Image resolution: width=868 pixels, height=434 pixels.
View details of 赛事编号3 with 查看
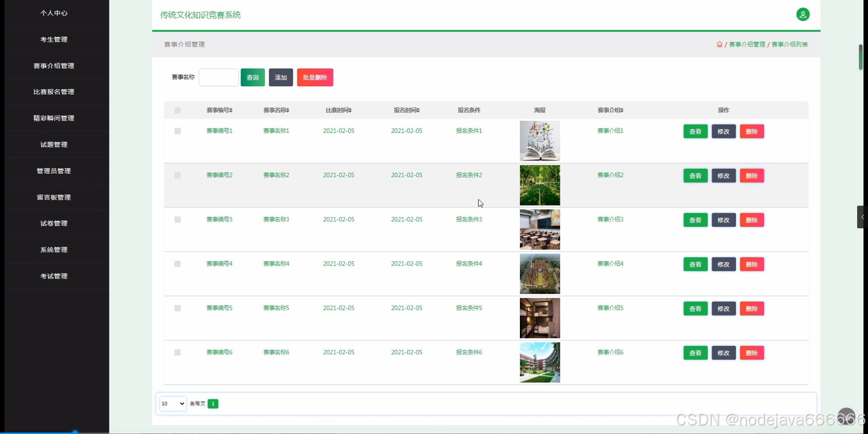(x=695, y=220)
